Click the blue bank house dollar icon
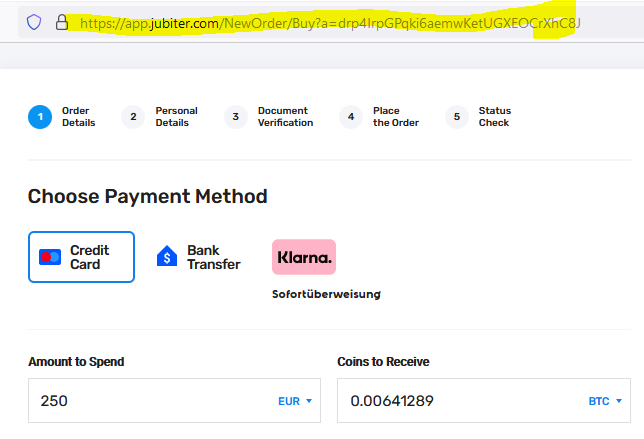Viewport: 644px width, 439px height. click(x=167, y=256)
